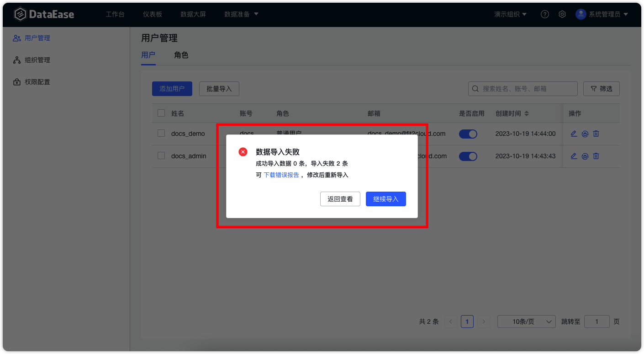Screen dimensions: 644x354
Task: Click the 2023-10-19 14:43:43 timestamp
Action: click(526, 156)
